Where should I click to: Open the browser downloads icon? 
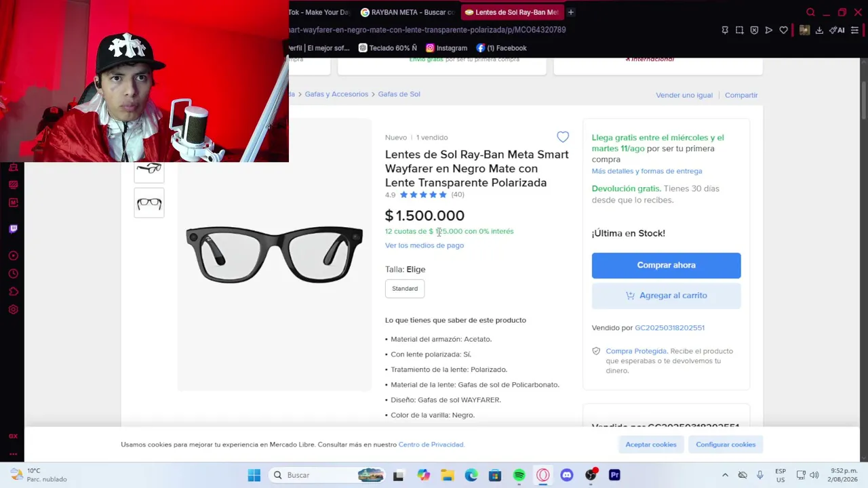(x=819, y=30)
